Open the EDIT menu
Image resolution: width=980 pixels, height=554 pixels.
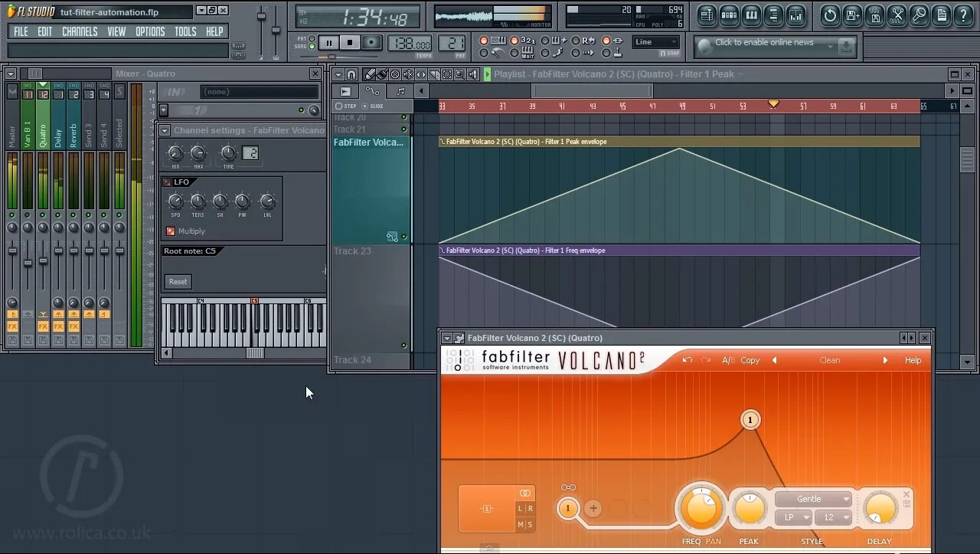45,31
